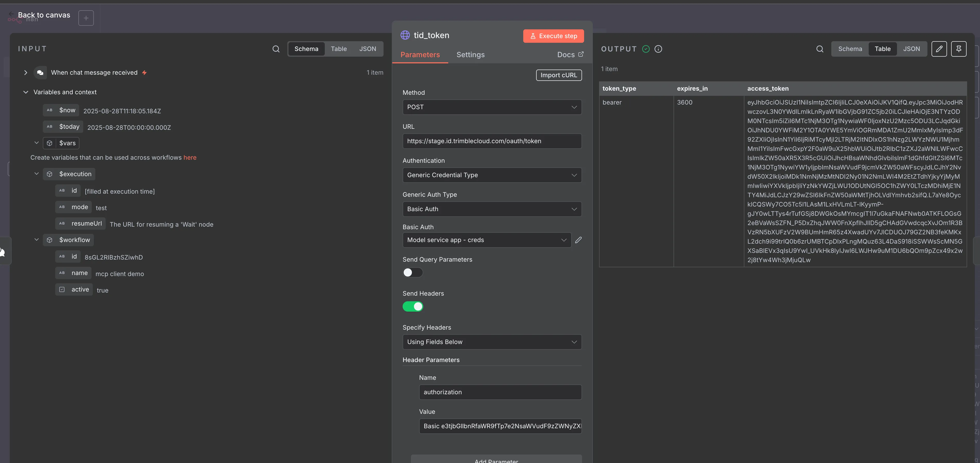Click the search icon in OUTPUT panel

[820, 49]
